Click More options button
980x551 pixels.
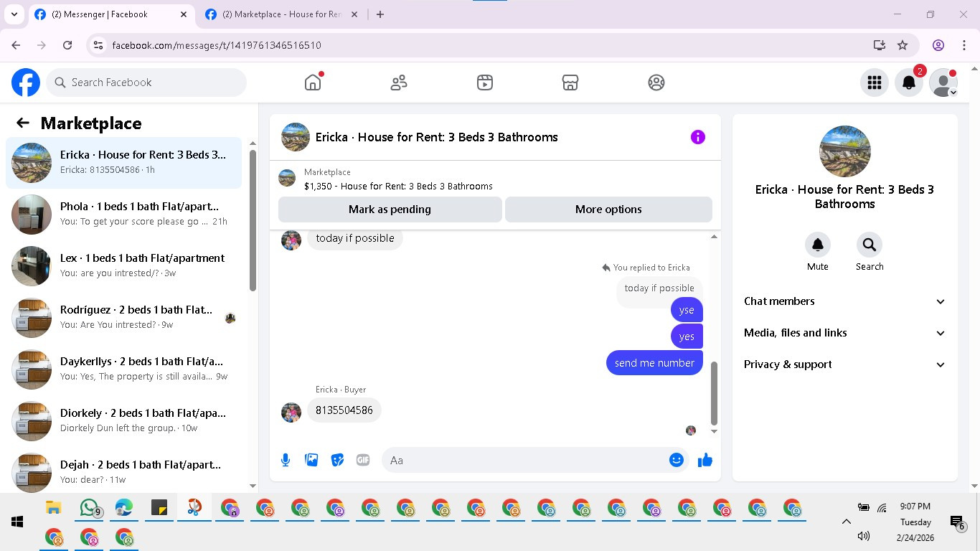pyautogui.click(x=608, y=209)
